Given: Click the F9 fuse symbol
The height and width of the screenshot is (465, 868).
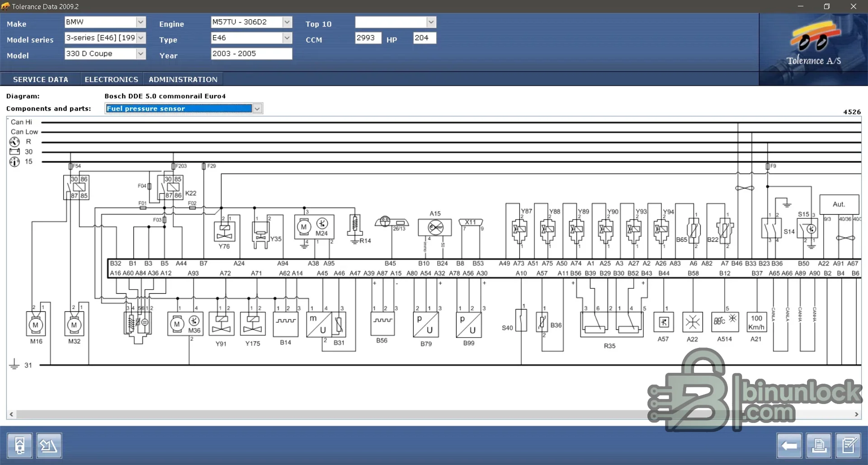Looking at the screenshot, I should [x=768, y=166].
